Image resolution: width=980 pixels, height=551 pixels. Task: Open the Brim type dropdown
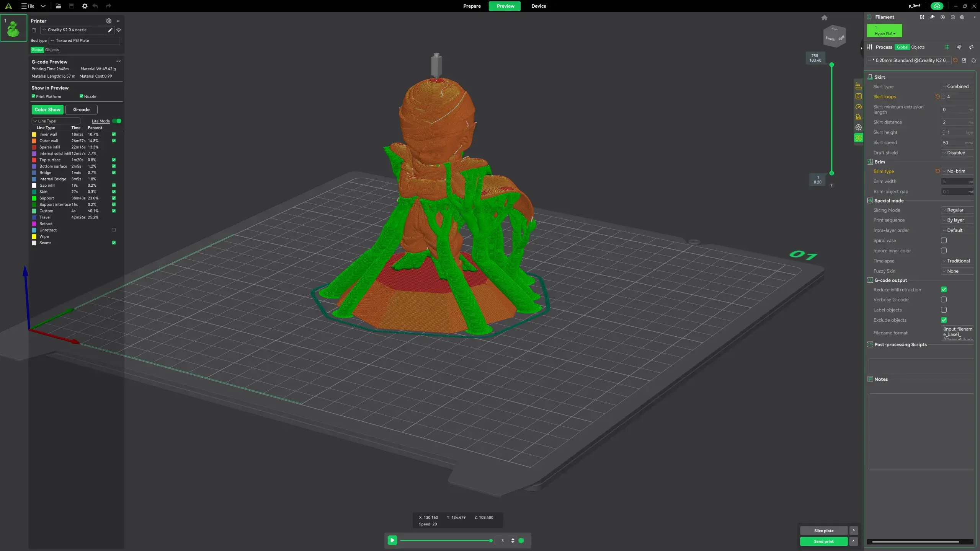pos(957,171)
